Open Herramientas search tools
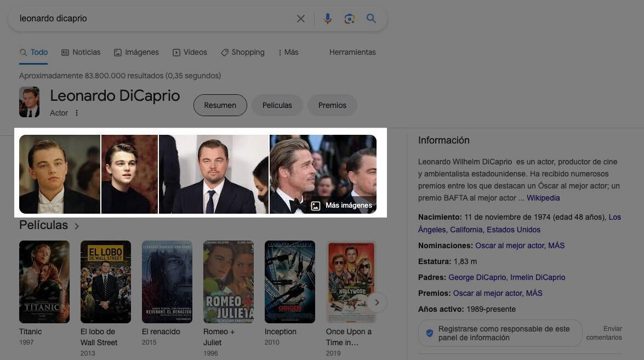This screenshot has width=644, height=360. click(352, 52)
